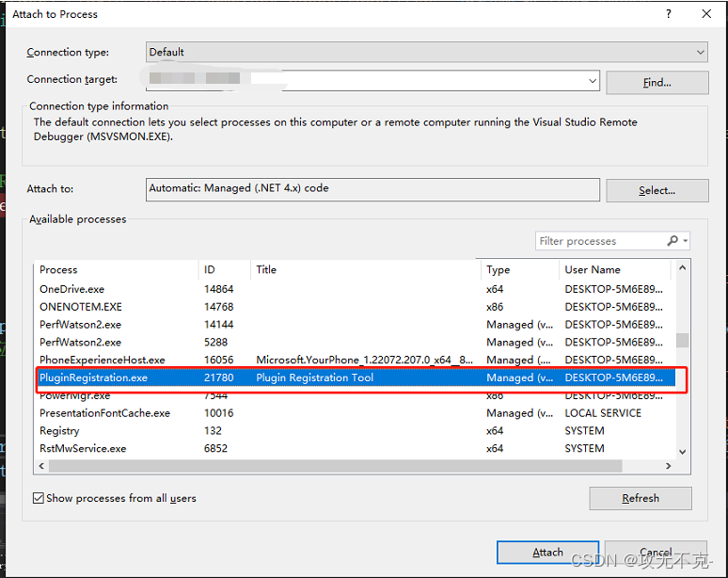
Task: Click the Attach to code type field
Action: tap(372, 189)
